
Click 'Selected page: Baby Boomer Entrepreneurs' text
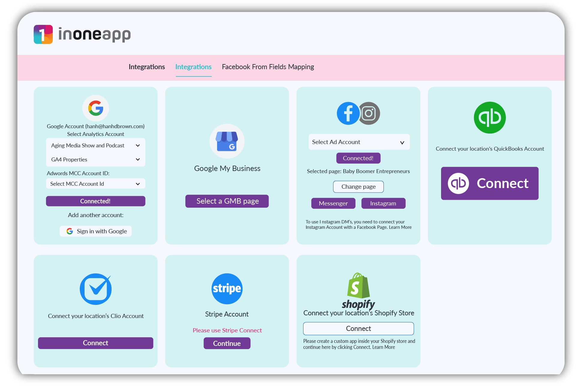[358, 171]
